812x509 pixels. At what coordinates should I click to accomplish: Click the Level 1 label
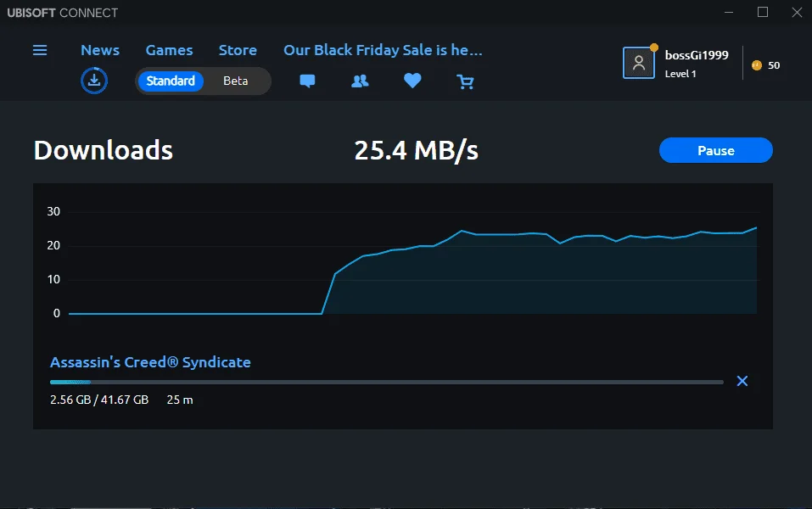click(x=680, y=74)
